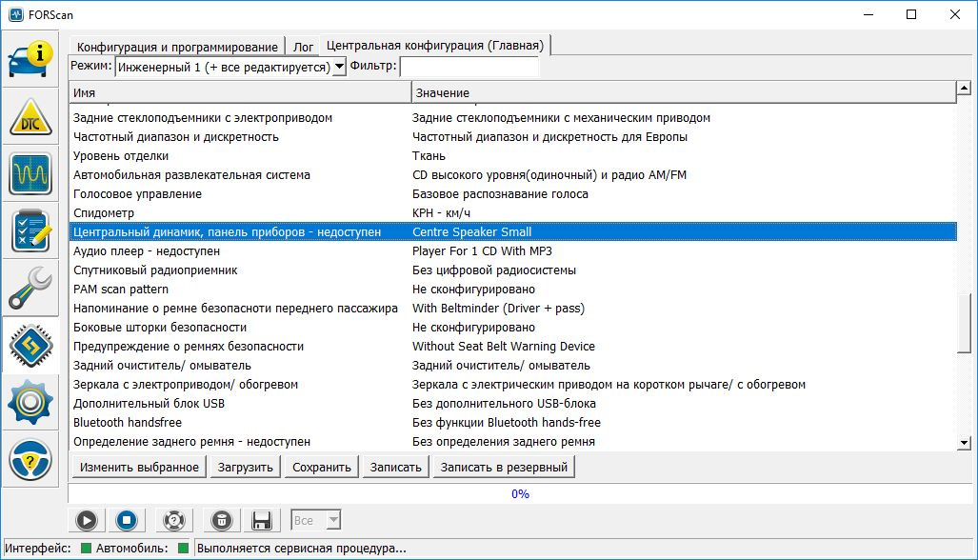
Task: Click the value Ткань
Action: 429,156
